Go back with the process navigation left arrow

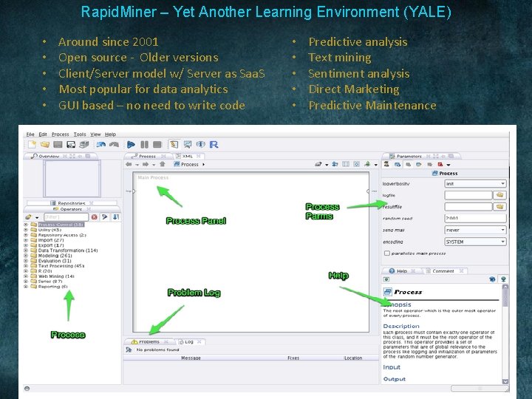point(129,164)
